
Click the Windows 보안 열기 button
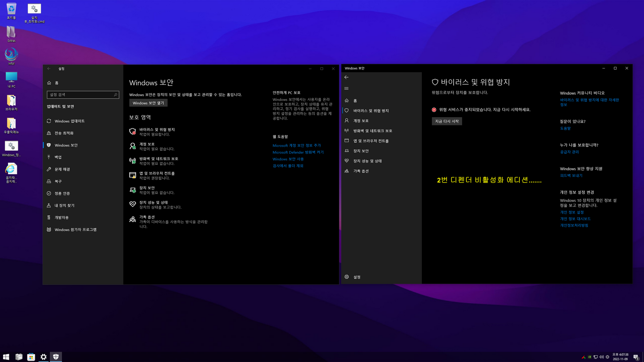coord(148,103)
